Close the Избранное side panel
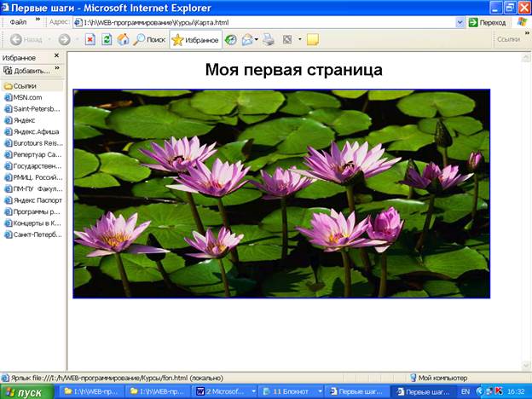 pos(56,55)
